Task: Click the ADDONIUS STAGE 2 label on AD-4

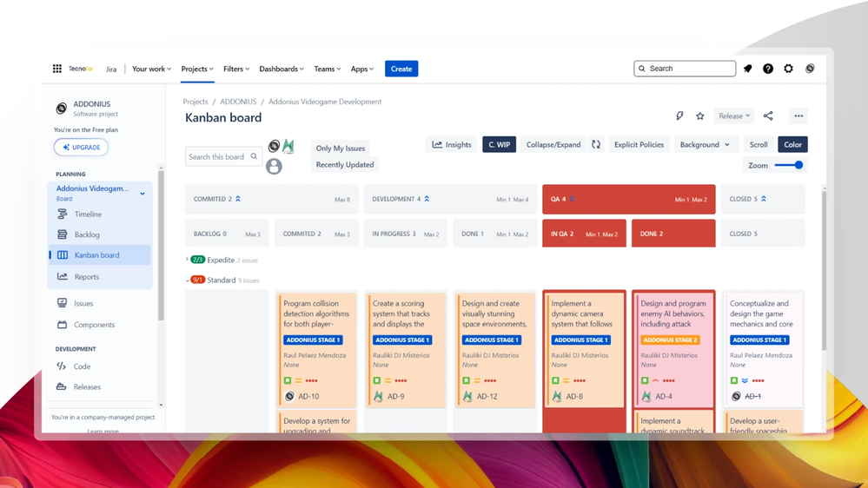Action: [670, 340]
